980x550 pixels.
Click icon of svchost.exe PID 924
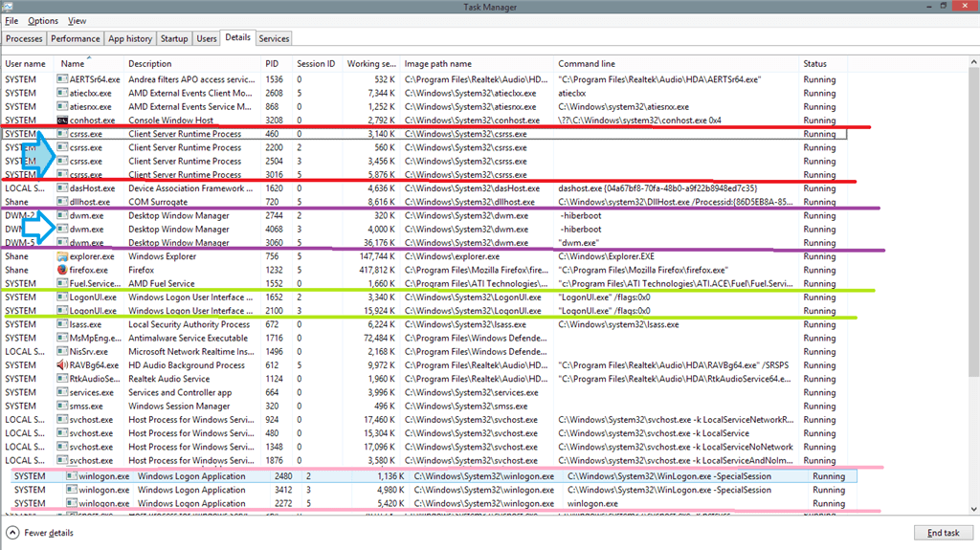coord(62,420)
